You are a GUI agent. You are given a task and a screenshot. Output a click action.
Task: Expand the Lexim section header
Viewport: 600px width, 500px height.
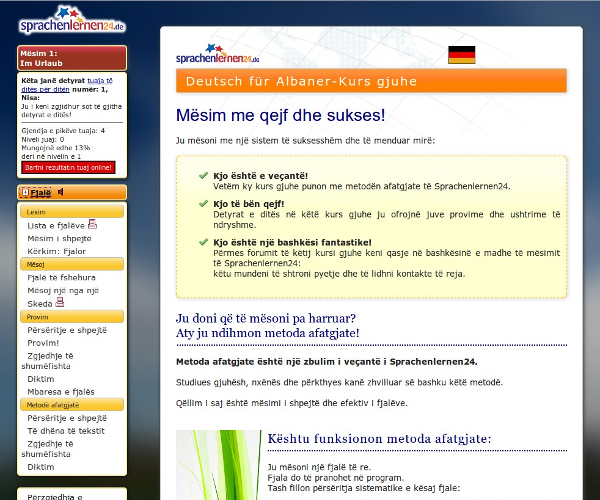[x=72, y=212]
